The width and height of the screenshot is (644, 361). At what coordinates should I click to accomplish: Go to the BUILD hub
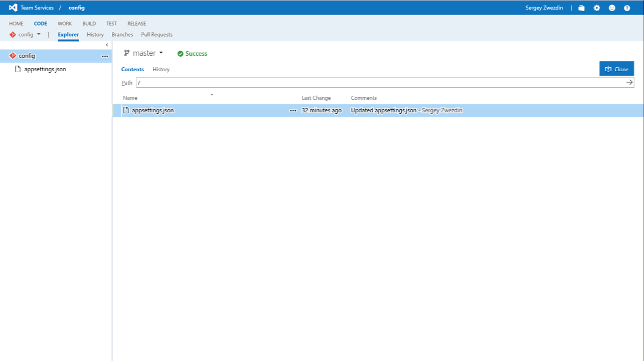pyautogui.click(x=89, y=24)
